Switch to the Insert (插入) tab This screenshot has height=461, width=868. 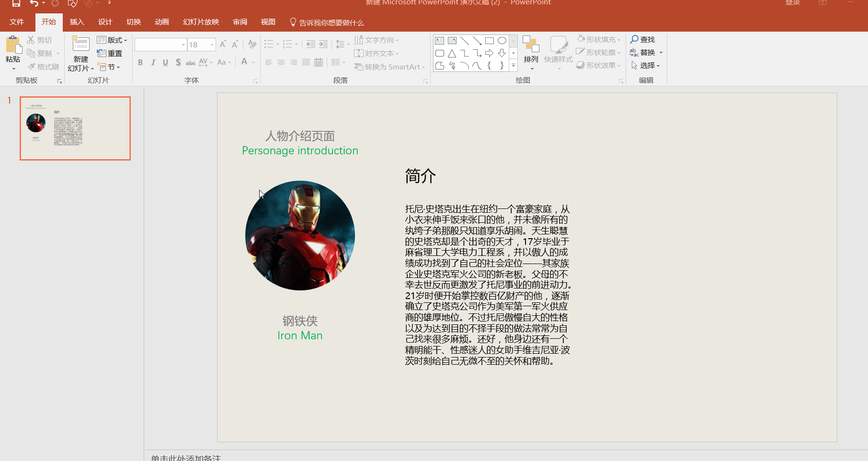77,22
